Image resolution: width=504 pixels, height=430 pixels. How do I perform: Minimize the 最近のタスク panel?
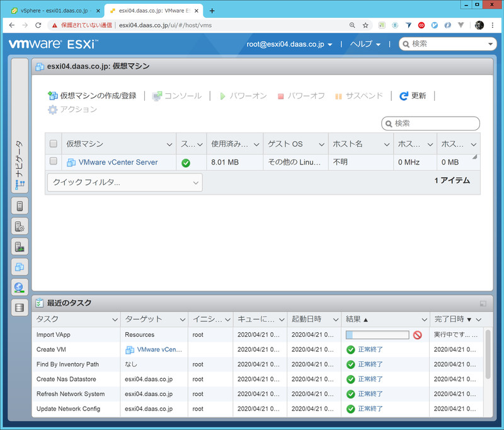pyautogui.click(x=483, y=303)
